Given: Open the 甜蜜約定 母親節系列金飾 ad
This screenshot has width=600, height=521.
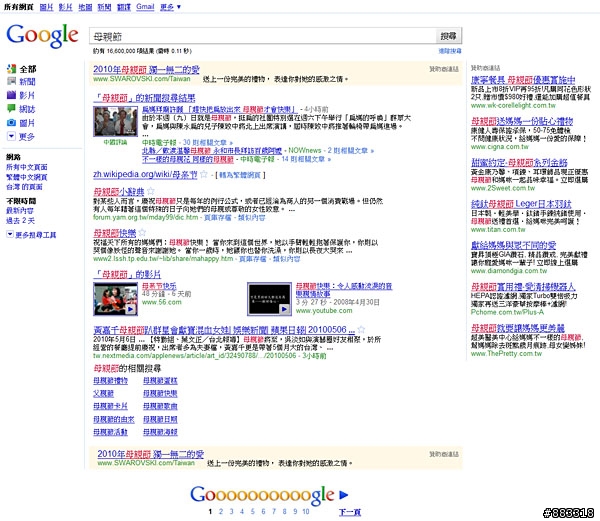Looking at the screenshot, I should (519, 163).
